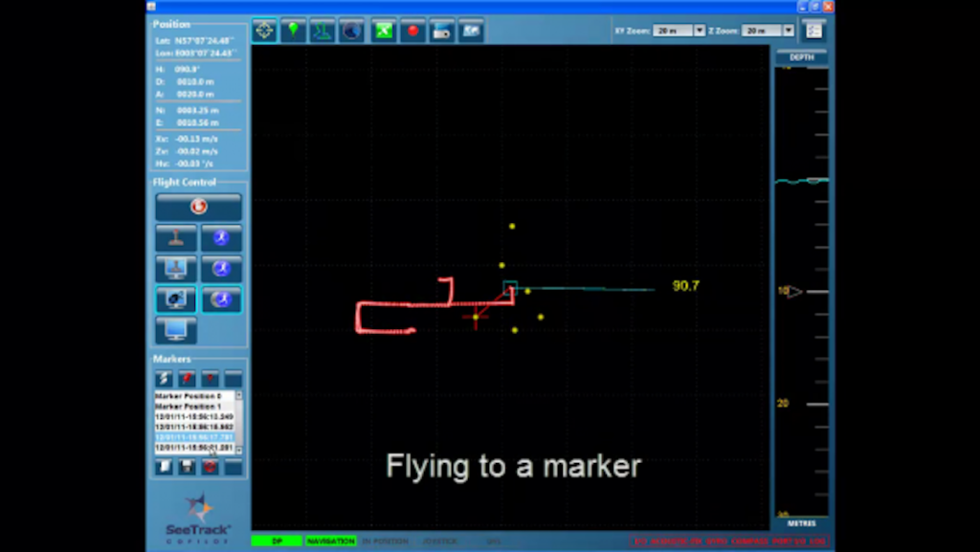Select the highlighted marker ending in 17.781
This screenshot has height=552, width=980.
(194, 437)
